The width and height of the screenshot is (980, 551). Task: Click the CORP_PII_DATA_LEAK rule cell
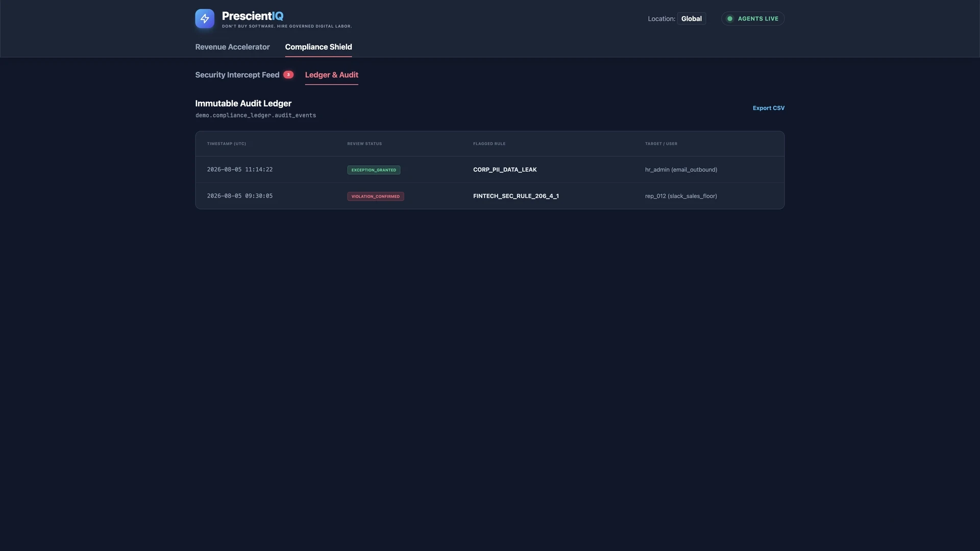click(x=505, y=170)
